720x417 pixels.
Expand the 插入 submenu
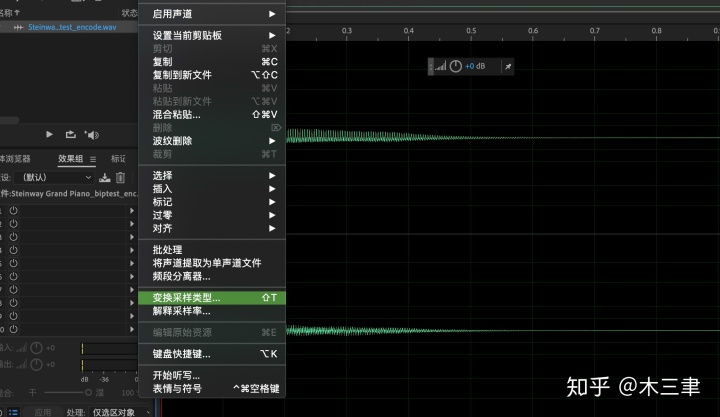tap(212, 189)
